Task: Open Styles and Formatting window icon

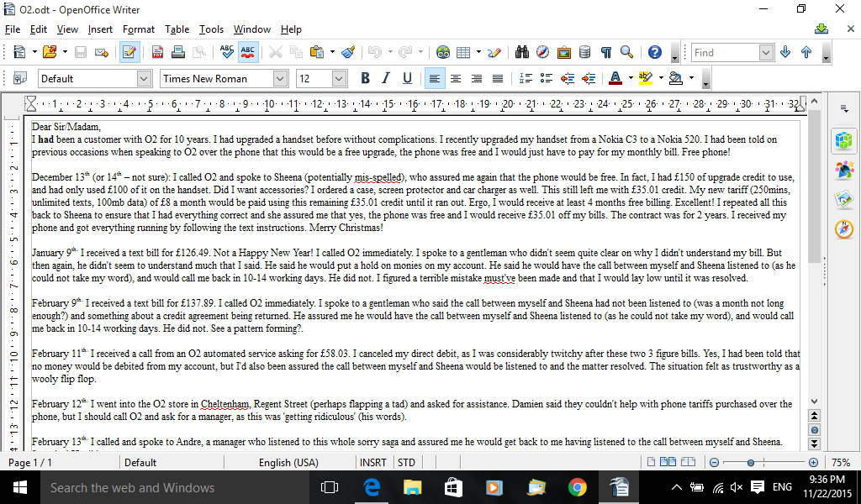Action: coord(20,78)
